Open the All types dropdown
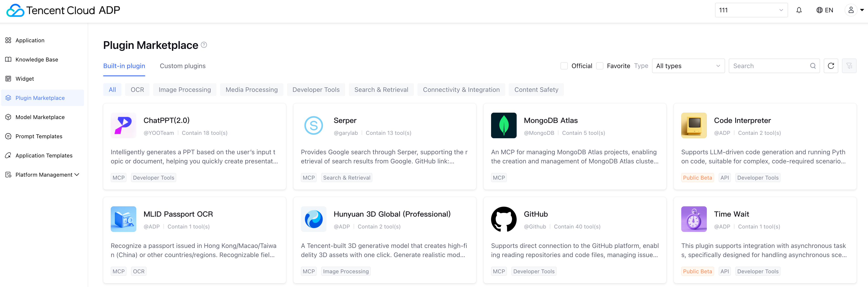Image resolution: width=868 pixels, height=287 pixels. [x=688, y=66]
